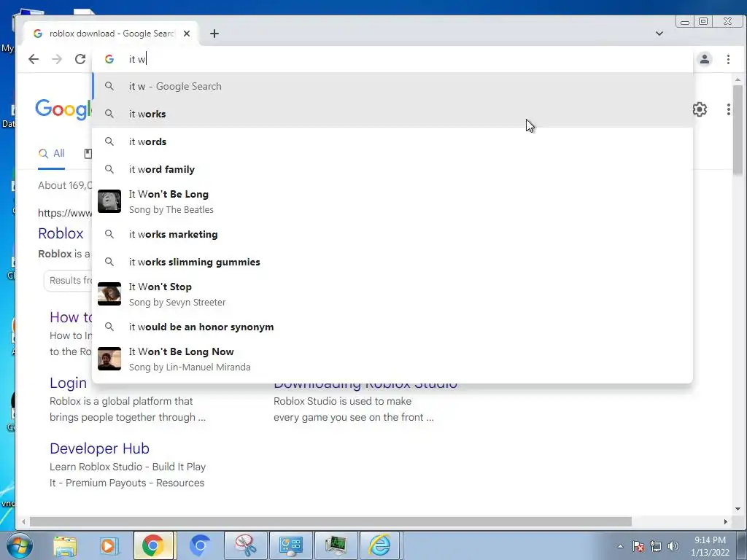
Task: Click the vertical scrollbar thumb
Action: click(x=738, y=130)
